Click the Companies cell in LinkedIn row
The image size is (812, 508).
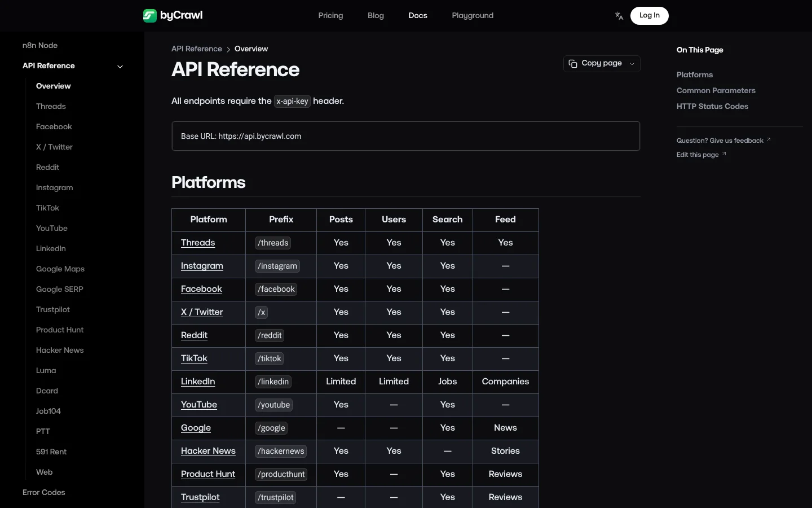point(505,382)
